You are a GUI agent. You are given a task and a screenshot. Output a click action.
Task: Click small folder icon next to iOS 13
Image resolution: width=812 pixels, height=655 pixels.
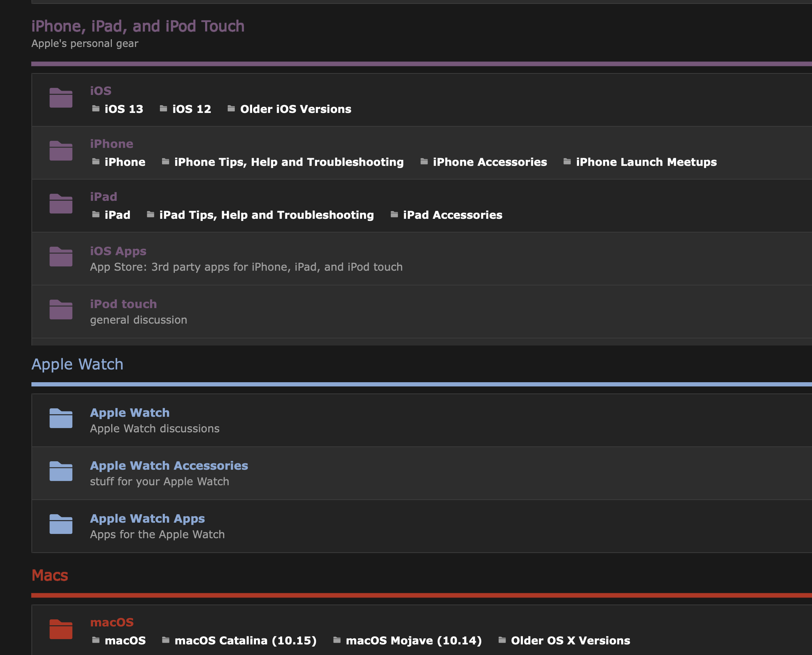point(96,109)
